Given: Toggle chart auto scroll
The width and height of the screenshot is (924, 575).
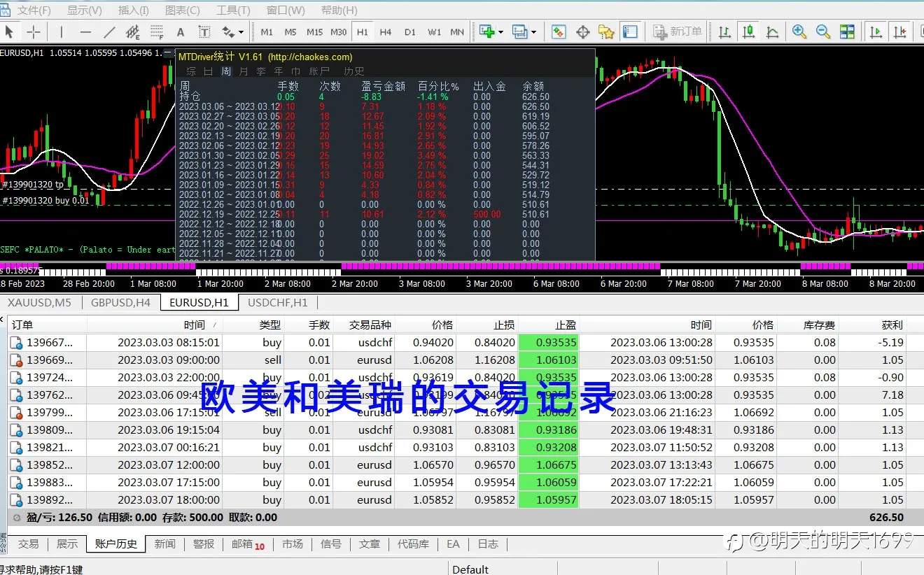Looking at the screenshot, I should pyautogui.click(x=876, y=32).
